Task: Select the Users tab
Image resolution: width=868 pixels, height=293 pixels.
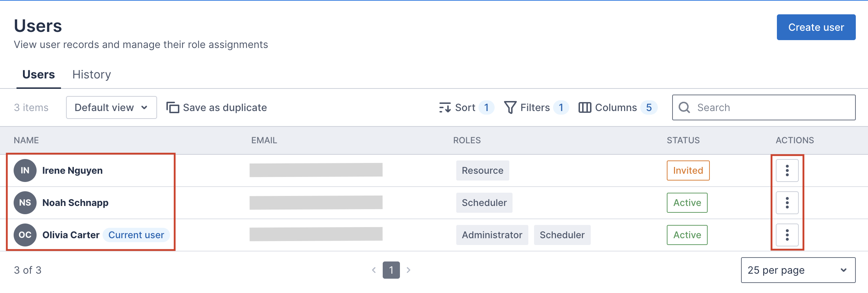Action: 38,75
